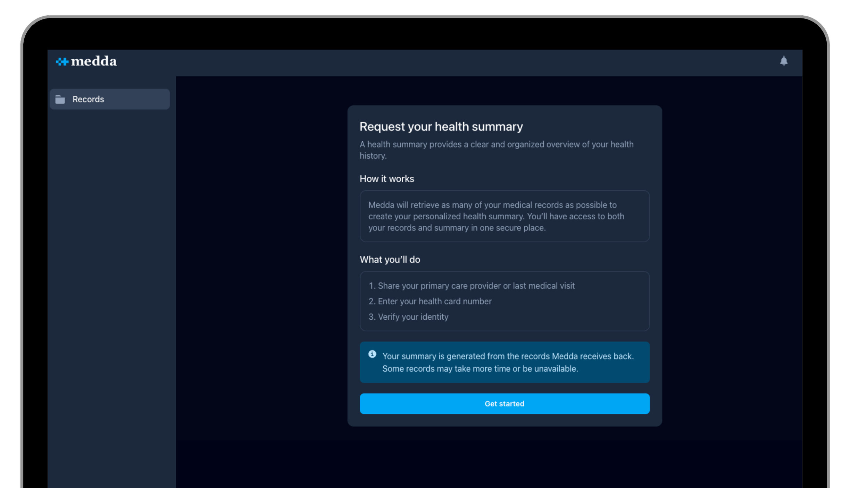
Task: Select step 1 about primary care provider
Action: [471, 286]
